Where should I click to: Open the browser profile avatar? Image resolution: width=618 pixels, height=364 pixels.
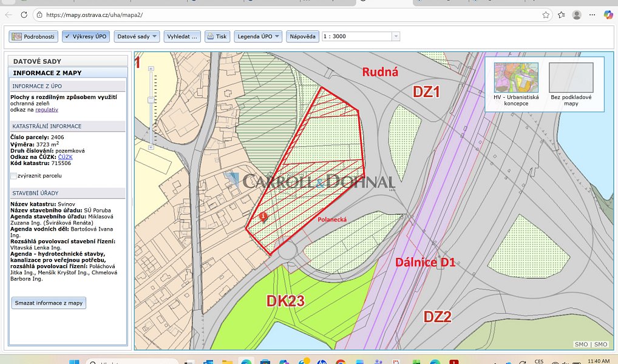click(x=577, y=15)
